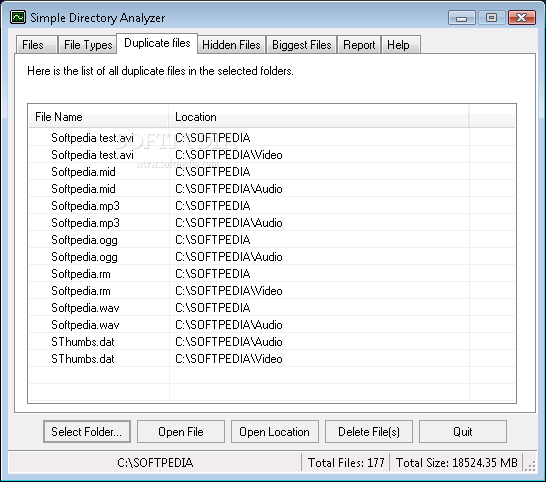The width and height of the screenshot is (546, 482).
Task: Click the Delete File(s) button
Action: pyautogui.click(x=369, y=432)
